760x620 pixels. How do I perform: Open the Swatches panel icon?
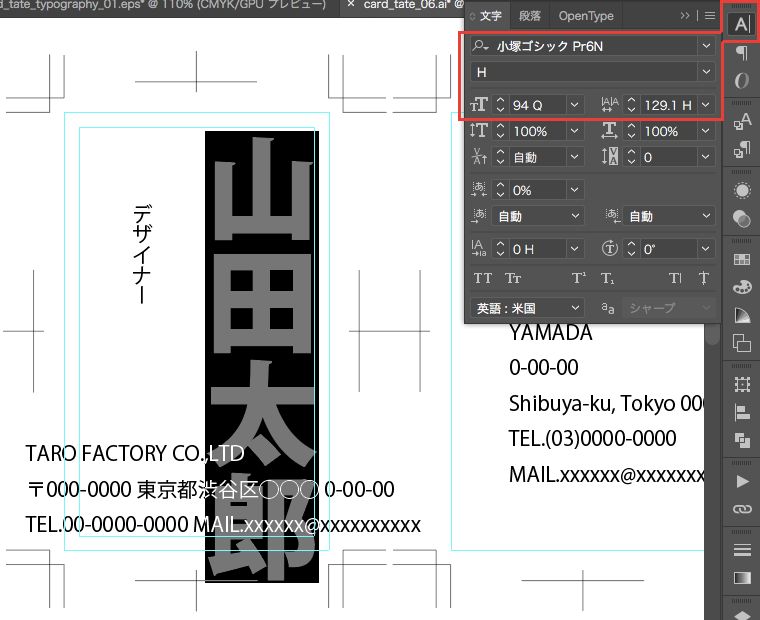click(741, 259)
